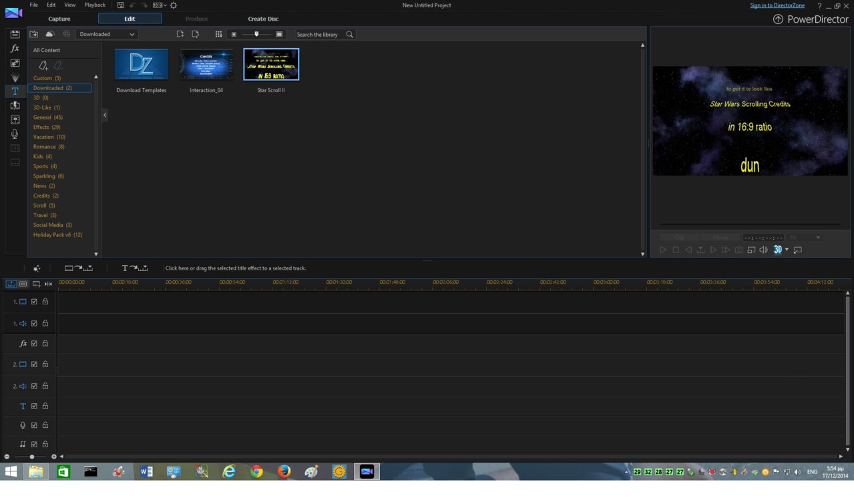Open the Particle Room in sidebar
854x504 pixels.
click(x=15, y=77)
